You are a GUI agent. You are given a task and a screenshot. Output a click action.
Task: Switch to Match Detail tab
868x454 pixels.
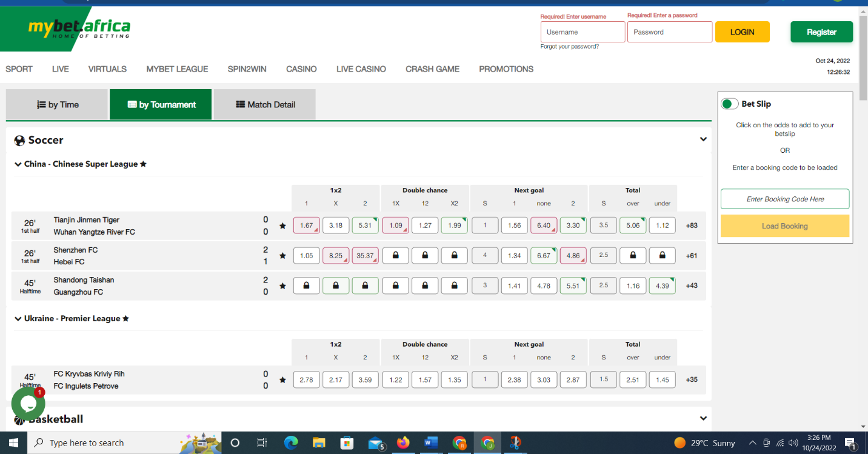click(x=265, y=104)
